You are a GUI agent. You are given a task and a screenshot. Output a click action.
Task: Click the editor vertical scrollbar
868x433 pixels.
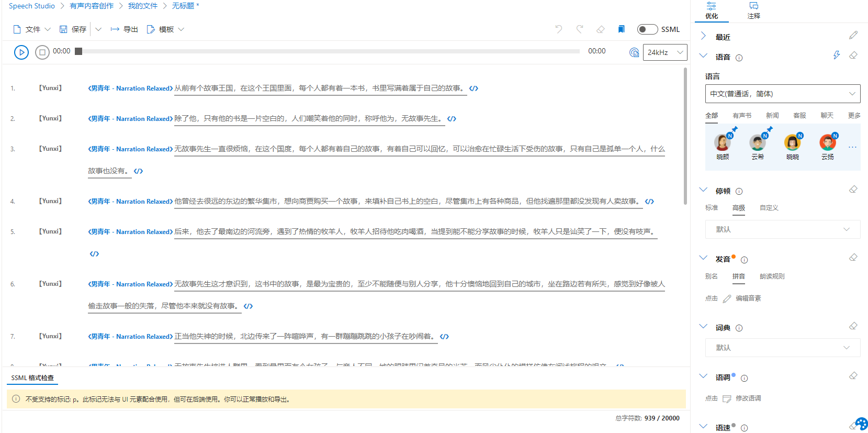click(685, 136)
